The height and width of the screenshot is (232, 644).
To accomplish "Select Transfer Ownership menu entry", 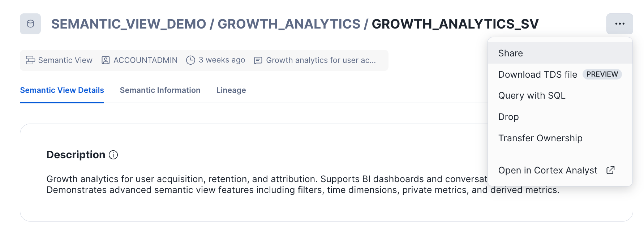I will coord(540,138).
